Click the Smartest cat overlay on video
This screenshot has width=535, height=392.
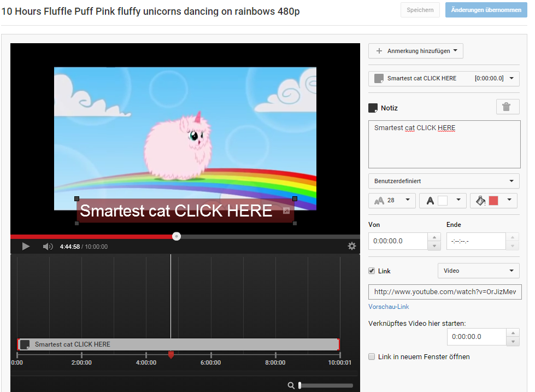pyautogui.click(x=185, y=210)
